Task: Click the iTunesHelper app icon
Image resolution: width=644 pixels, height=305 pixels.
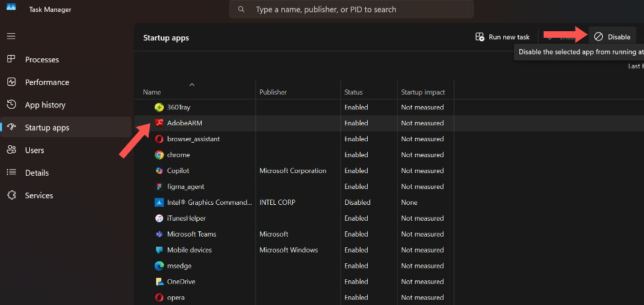Action: [x=159, y=218]
